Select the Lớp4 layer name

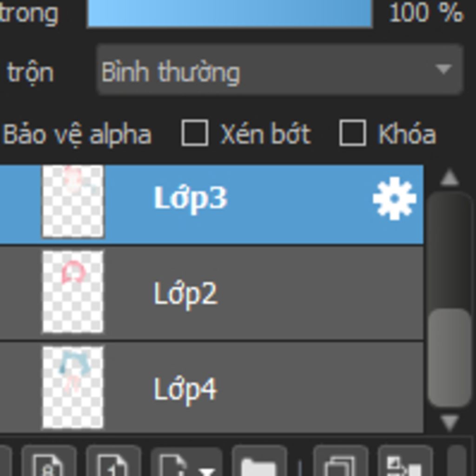185,389
